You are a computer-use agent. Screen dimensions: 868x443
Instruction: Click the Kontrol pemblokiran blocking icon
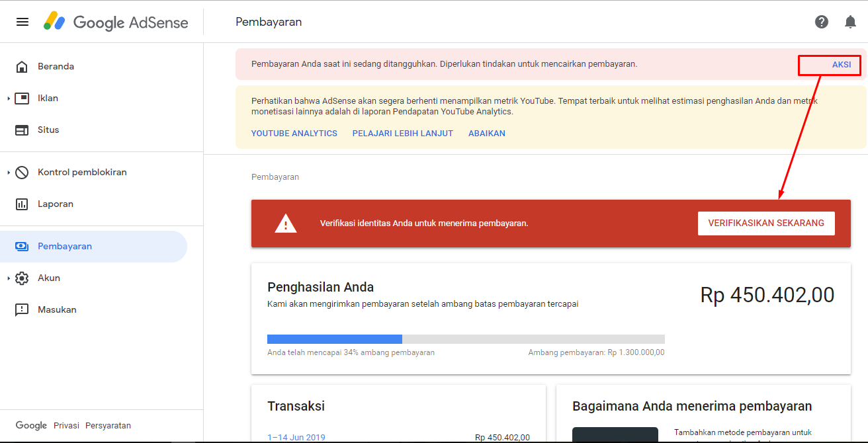[22, 172]
